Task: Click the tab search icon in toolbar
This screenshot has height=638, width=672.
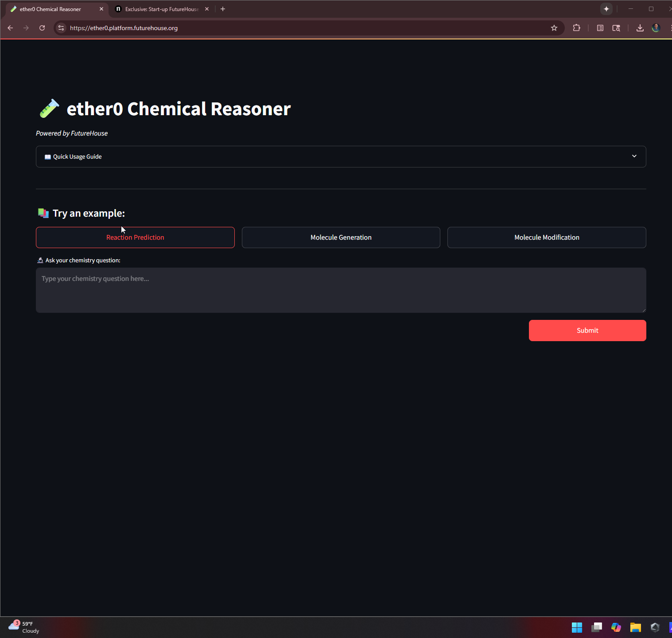Action: (616, 28)
